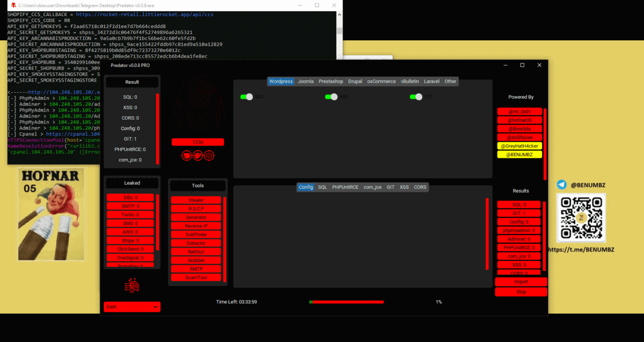Click the Stripe: 0 leaked button
644x342 pixels.
point(130,241)
